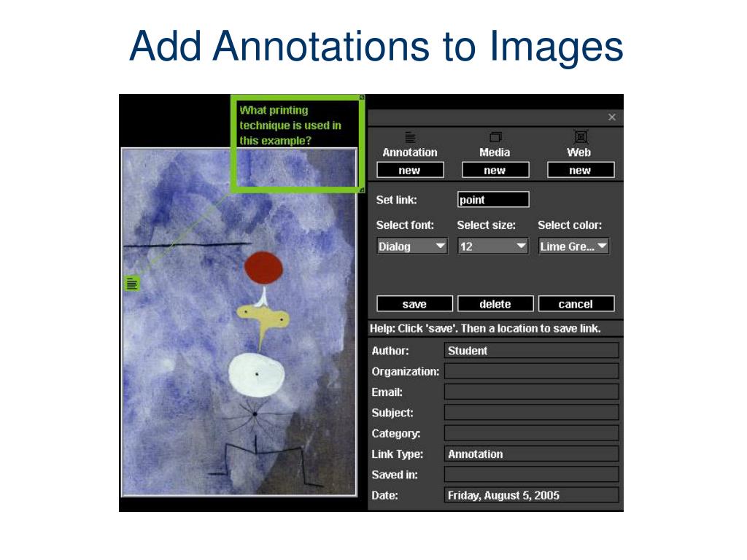Click the Author field containing Student
This screenshot has height=560, width=747.
tap(532, 351)
